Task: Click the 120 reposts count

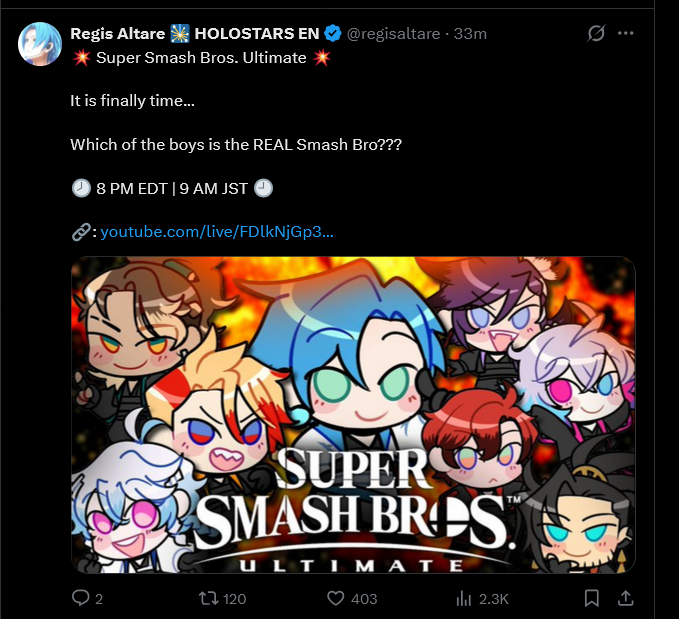Action: point(234,599)
